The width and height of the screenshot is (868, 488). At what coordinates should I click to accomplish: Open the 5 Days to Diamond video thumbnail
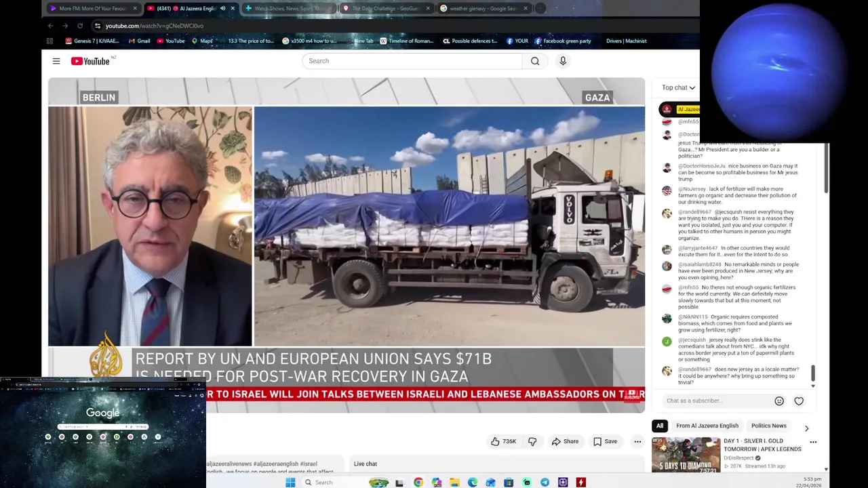coord(686,454)
